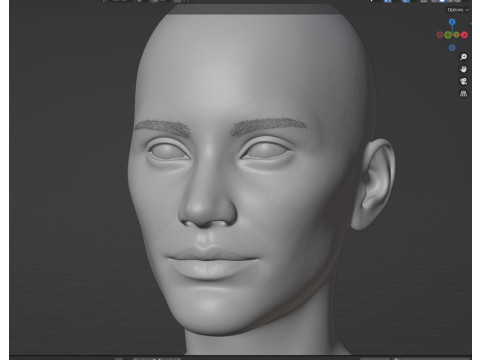Image resolution: width=480 pixels, height=360 pixels.
Task: Toggle the camera view icon
Action: 463,81
